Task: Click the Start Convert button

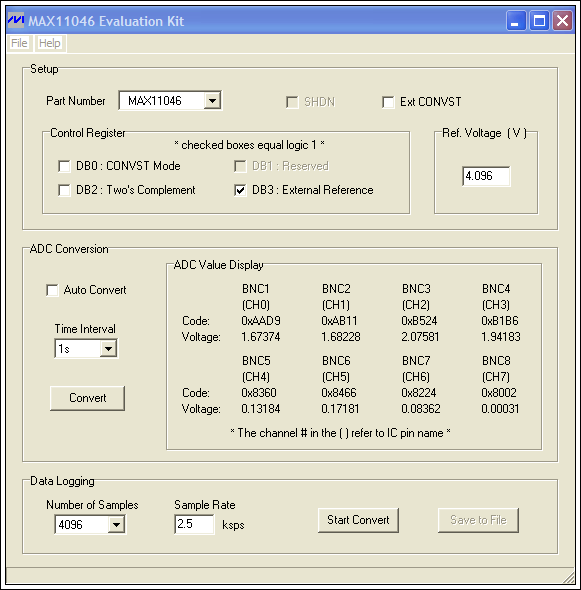Action: click(358, 520)
